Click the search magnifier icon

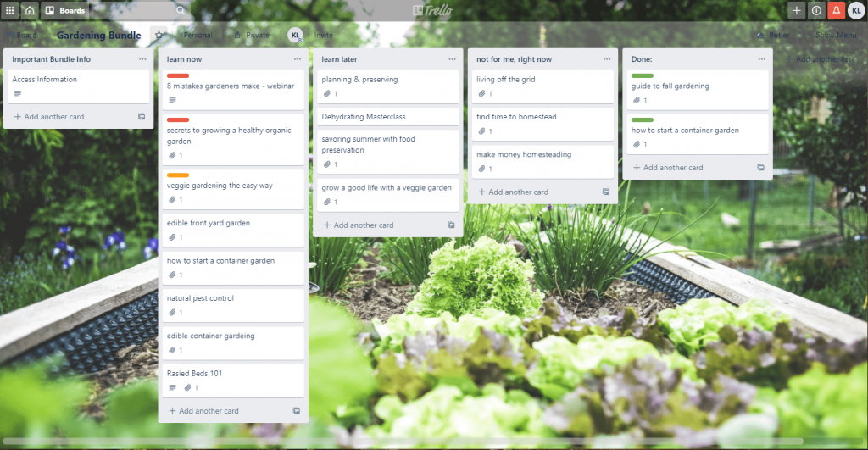click(x=181, y=10)
